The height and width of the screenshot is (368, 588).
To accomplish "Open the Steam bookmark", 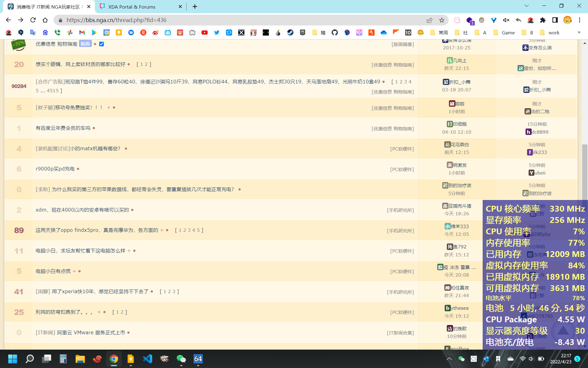I will pos(290,33).
